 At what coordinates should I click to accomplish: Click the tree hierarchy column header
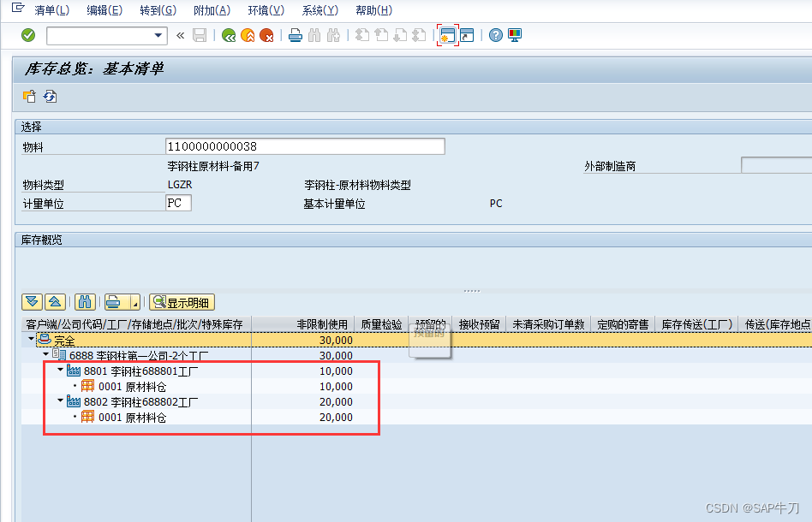point(136,324)
